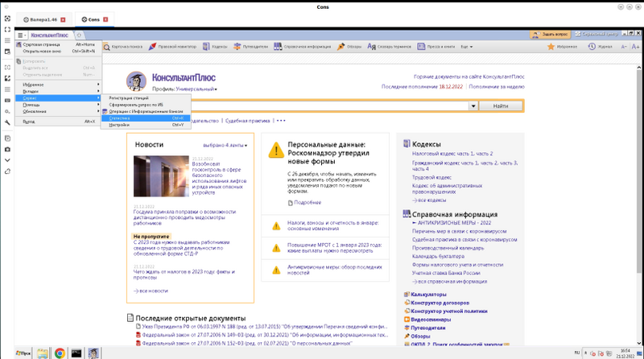Open the выбрано 4 ленты dropdown
Viewport: 644px width, 359px height.
[x=225, y=146]
